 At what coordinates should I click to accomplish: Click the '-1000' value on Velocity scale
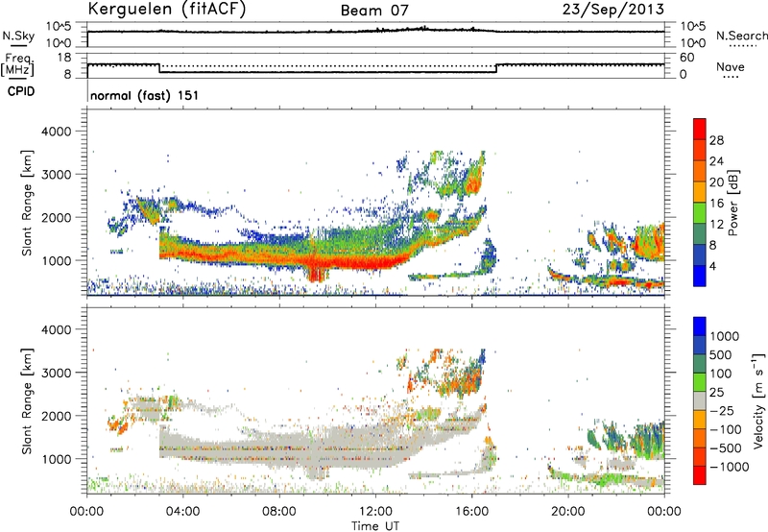(730, 467)
